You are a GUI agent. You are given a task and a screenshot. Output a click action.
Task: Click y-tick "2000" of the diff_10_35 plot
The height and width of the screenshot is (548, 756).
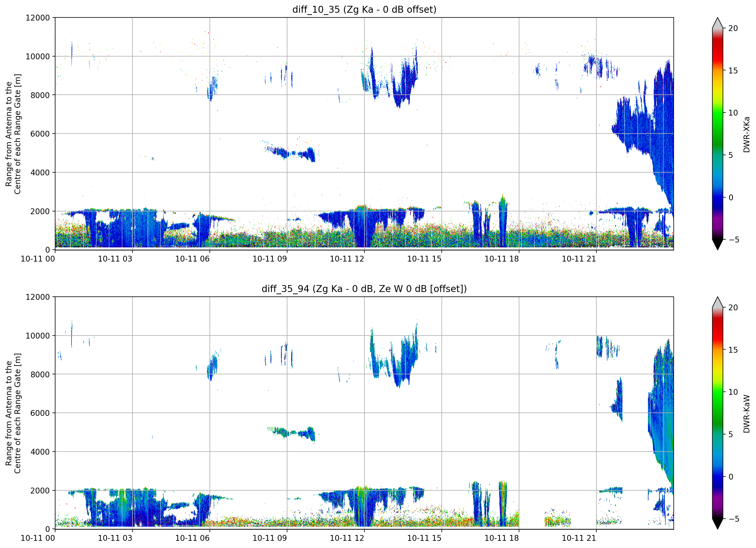coord(40,211)
